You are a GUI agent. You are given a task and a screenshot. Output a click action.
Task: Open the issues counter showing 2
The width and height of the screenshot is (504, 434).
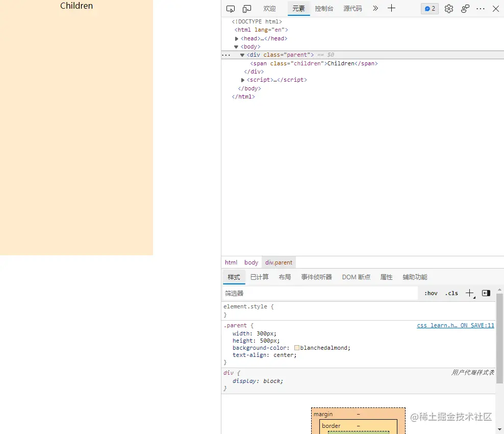[x=430, y=9]
